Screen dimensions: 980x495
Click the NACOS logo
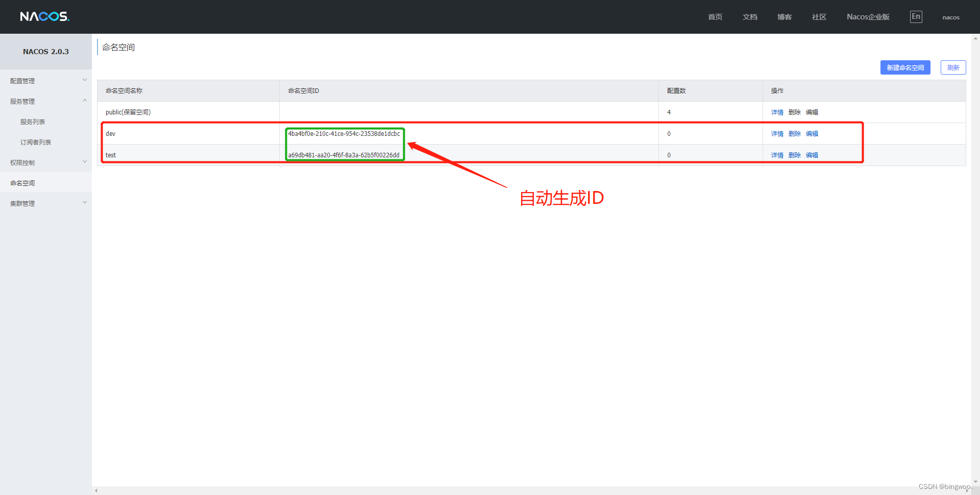pos(45,17)
